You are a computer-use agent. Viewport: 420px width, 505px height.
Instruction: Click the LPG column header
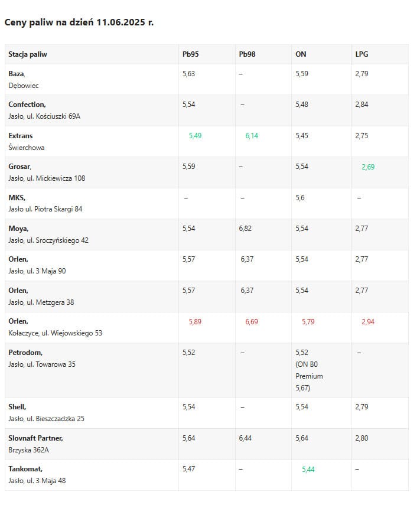[x=362, y=54]
